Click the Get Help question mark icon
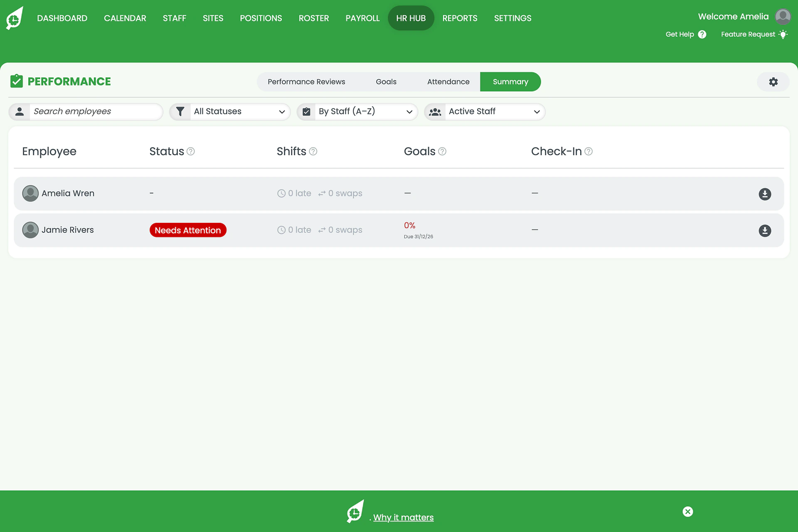This screenshot has width=798, height=532. (x=702, y=34)
